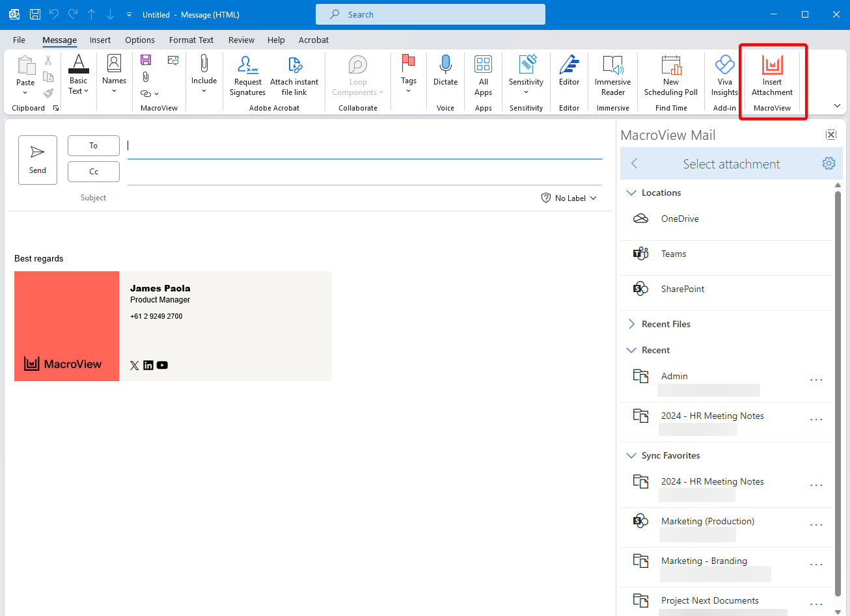The height and width of the screenshot is (616, 850).
Task: Open MacroView Mail settings gear
Action: click(829, 163)
